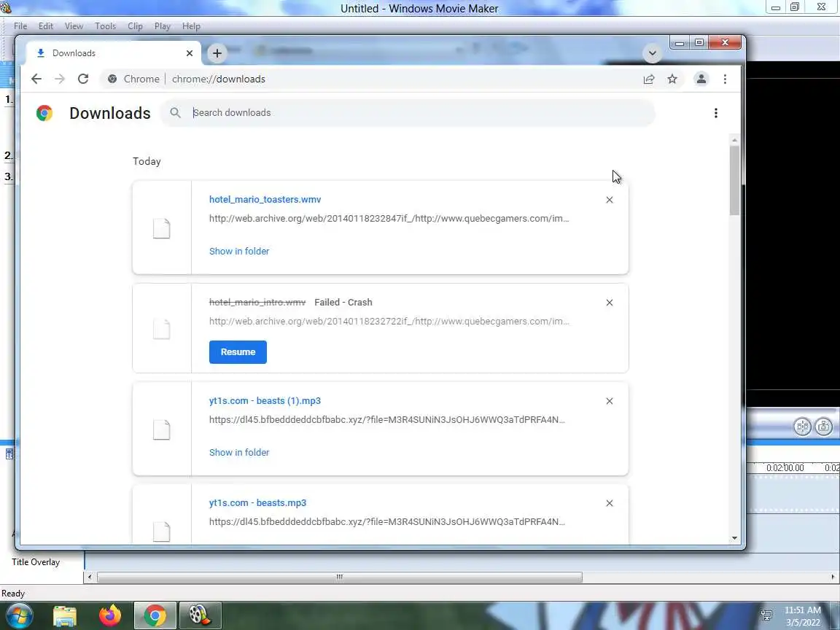Open Chrome's three-dot main menu
The width and height of the screenshot is (840, 630).
pyautogui.click(x=725, y=79)
